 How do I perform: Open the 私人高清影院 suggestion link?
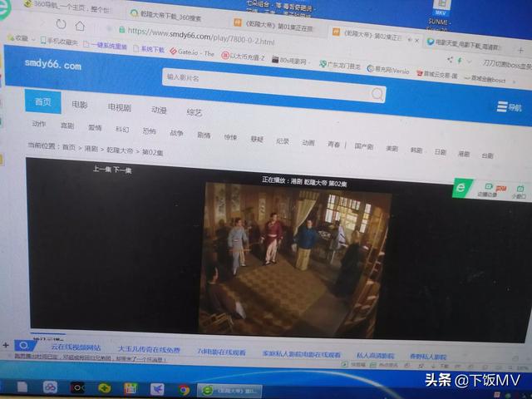point(375,356)
